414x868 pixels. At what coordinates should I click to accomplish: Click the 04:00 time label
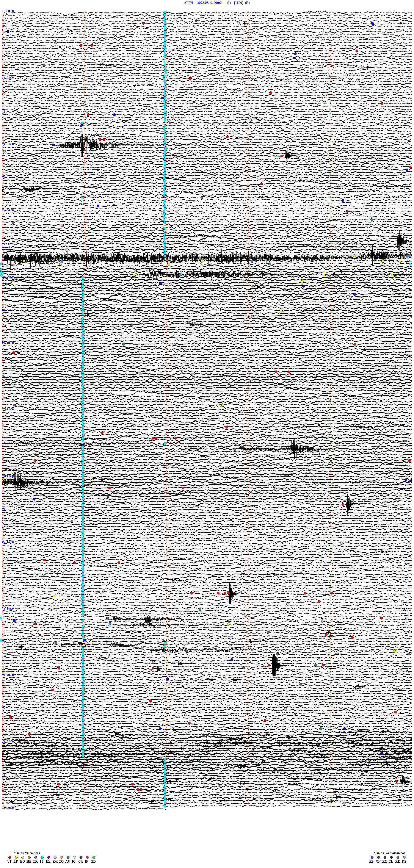coord(10,144)
